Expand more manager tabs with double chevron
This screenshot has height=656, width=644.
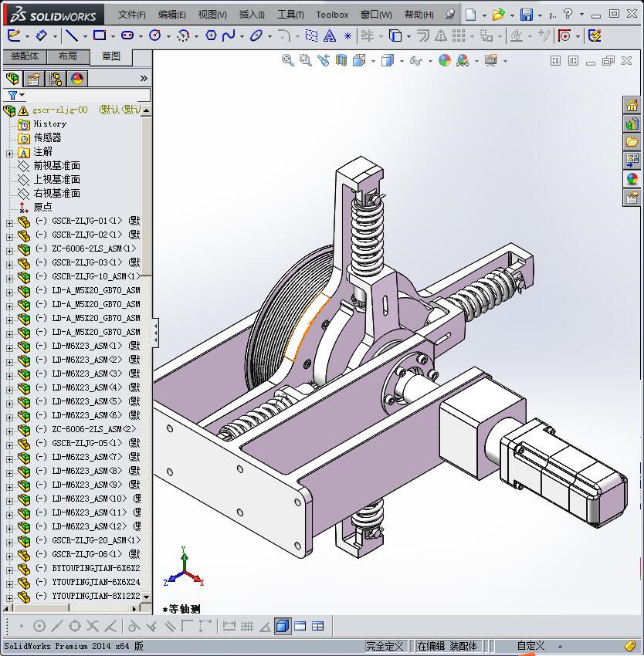pos(144,78)
